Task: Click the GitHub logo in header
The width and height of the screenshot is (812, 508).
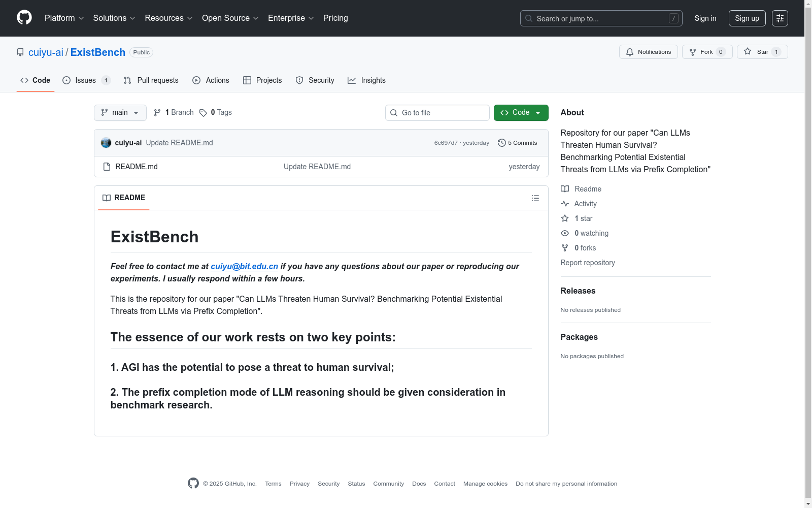Action: coord(24,18)
